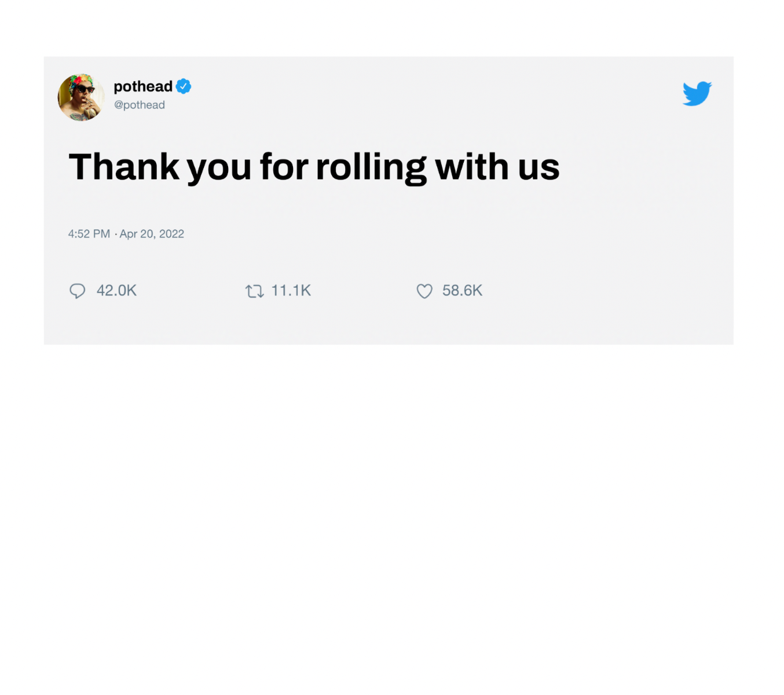Viewport: 784px width, 695px height.
Task: Click the word "rolling" in the tweet
Action: (x=371, y=168)
